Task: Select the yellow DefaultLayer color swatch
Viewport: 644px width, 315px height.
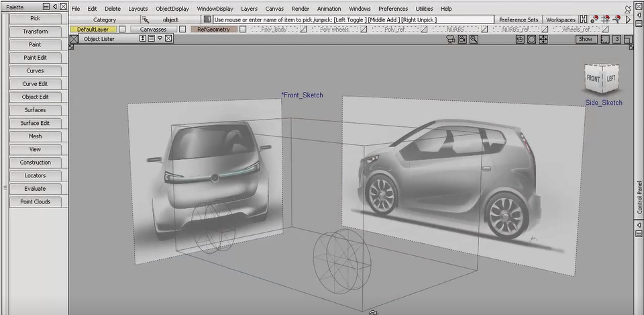Action: pyautogui.click(x=93, y=30)
